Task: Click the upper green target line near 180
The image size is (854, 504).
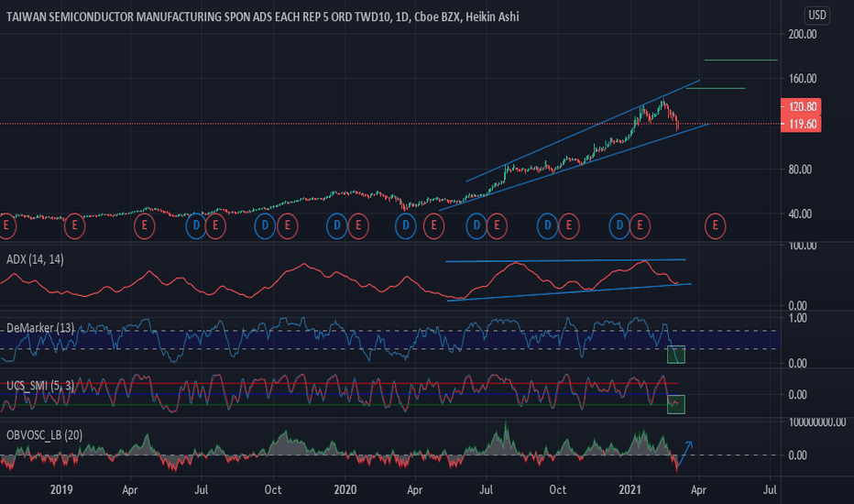Action: (740, 60)
